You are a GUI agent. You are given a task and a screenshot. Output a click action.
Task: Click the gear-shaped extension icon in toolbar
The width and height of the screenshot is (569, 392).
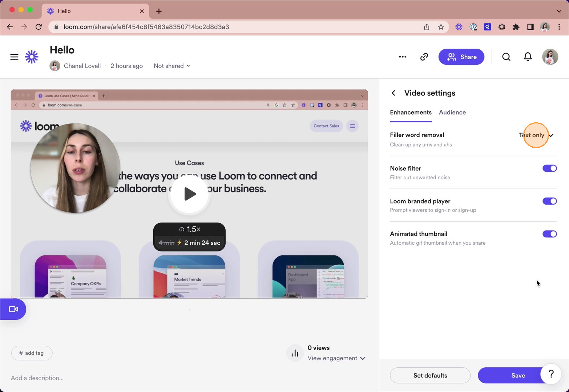pyautogui.click(x=502, y=27)
